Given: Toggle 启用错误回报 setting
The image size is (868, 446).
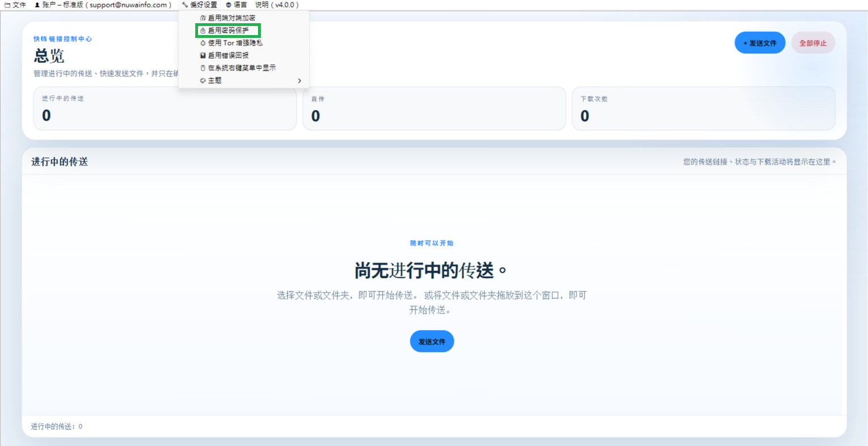Looking at the screenshot, I should coord(243,55).
